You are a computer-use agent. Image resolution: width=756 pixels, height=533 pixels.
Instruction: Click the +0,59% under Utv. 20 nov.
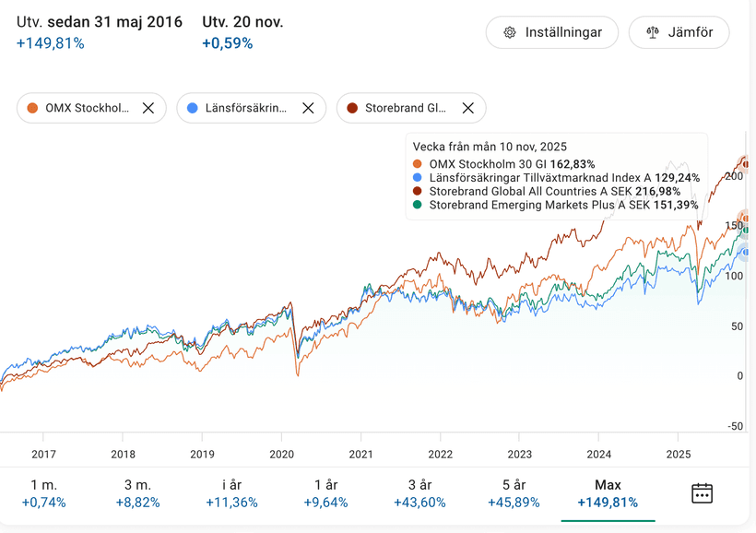click(x=227, y=41)
